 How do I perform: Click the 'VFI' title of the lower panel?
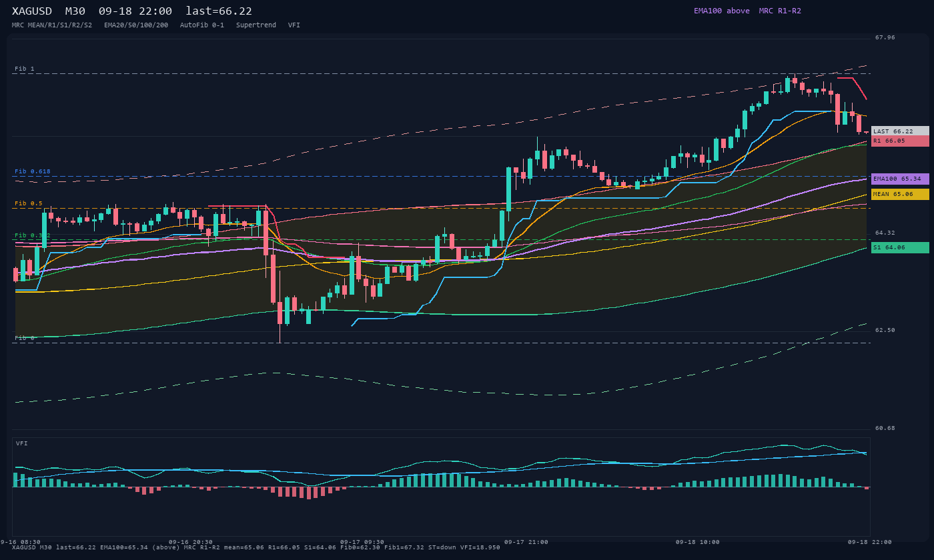point(22,443)
